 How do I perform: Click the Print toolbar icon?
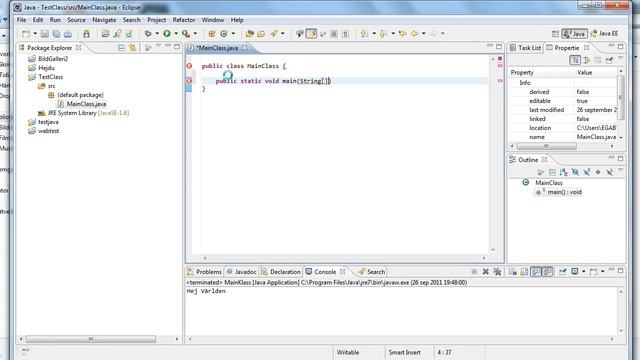point(68,34)
